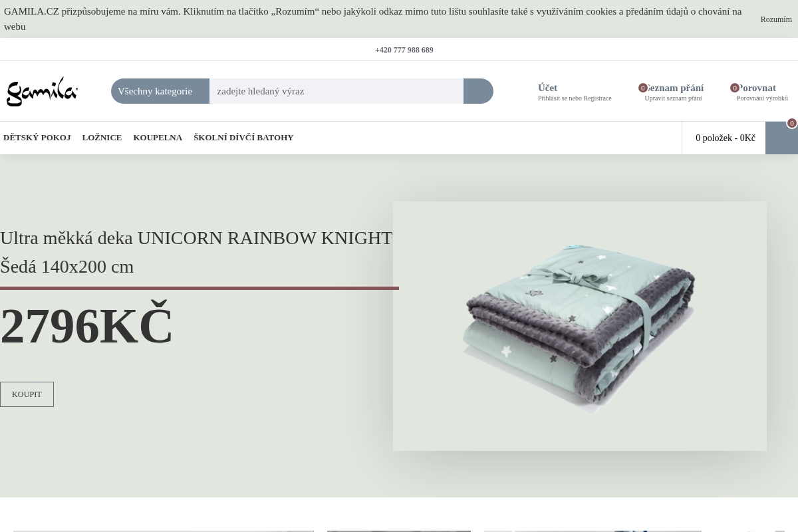The height and width of the screenshot is (532, 798).
Task: Open the Všechny kategorie dropdown
Action: [160, 91]
